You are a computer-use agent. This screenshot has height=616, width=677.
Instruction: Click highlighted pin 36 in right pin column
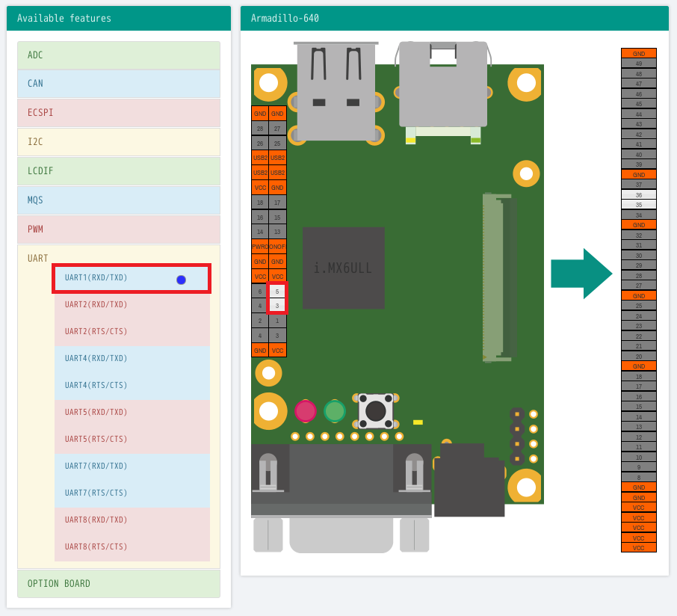pyautogui.click(x=638, y=194)
